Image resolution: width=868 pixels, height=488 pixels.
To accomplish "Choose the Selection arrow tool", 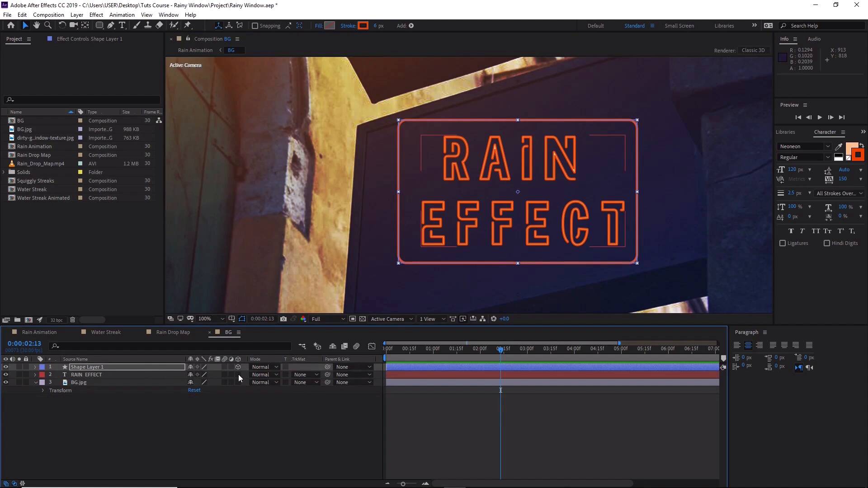I will 25,25.
